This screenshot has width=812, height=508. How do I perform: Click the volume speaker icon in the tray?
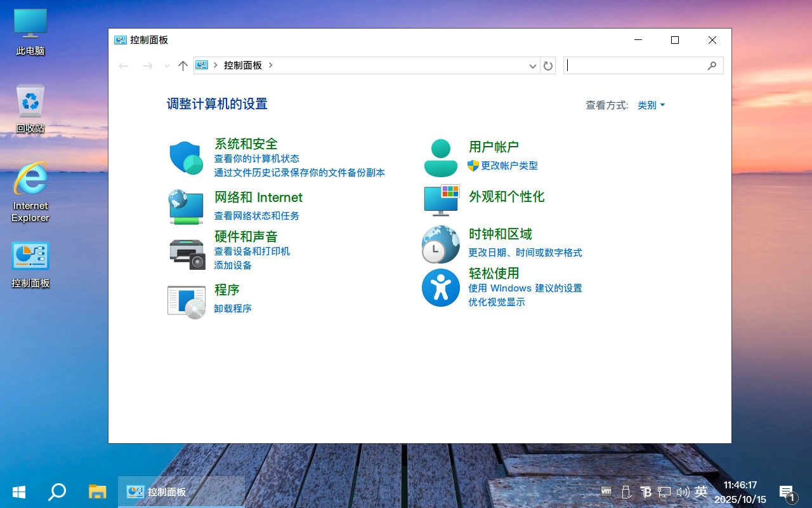coord(683,492)
